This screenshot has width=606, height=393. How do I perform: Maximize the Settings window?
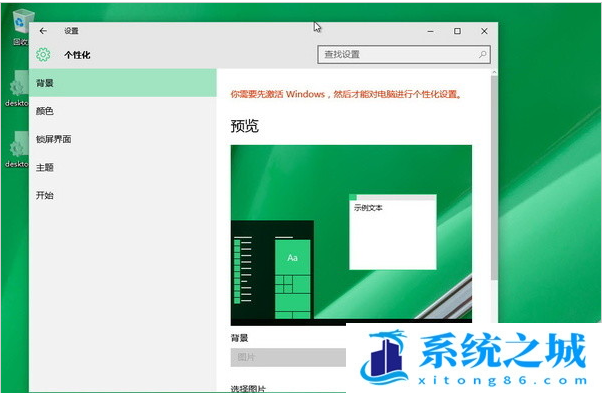pyautogui.click(x=457, y=31)
